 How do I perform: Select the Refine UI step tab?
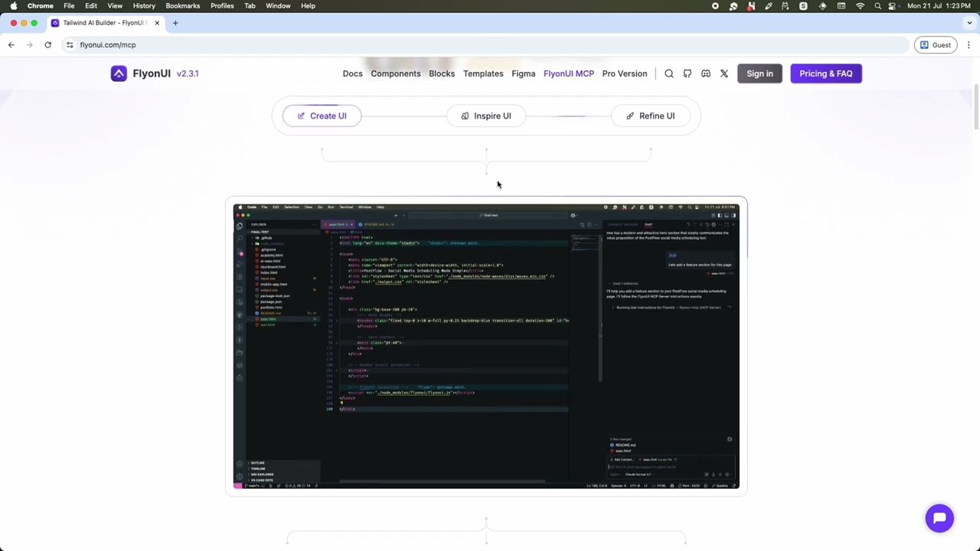tap(650, 116)
